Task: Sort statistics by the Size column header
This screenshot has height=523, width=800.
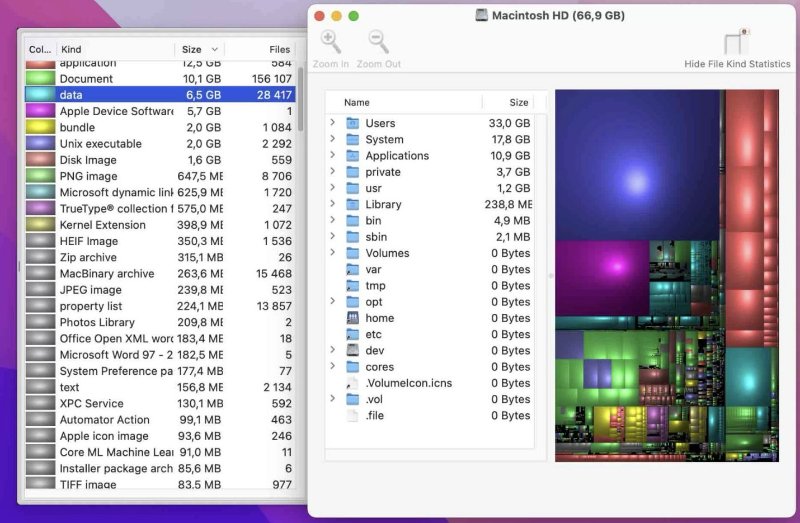Action: click(x=199, y=49)
